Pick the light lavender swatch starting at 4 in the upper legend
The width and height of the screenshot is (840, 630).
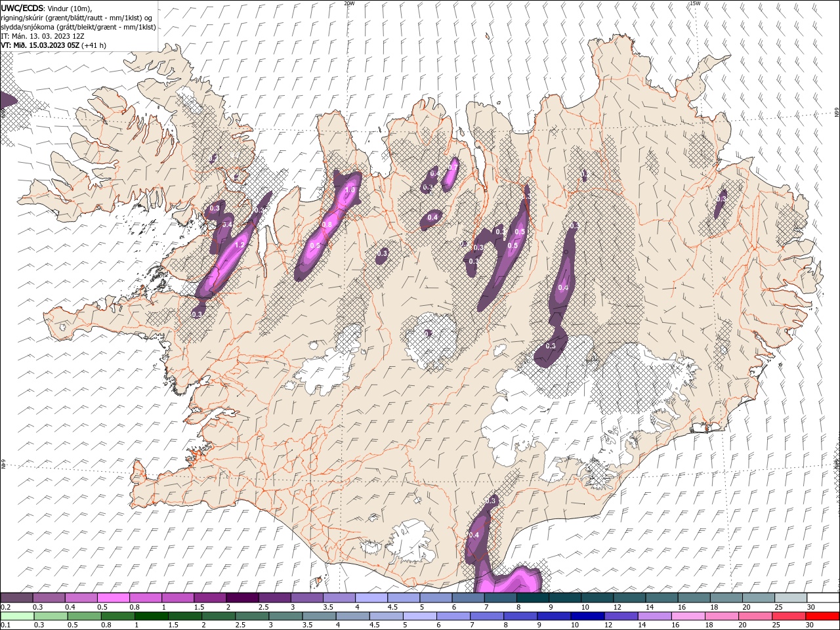click(x=371, y=598)
